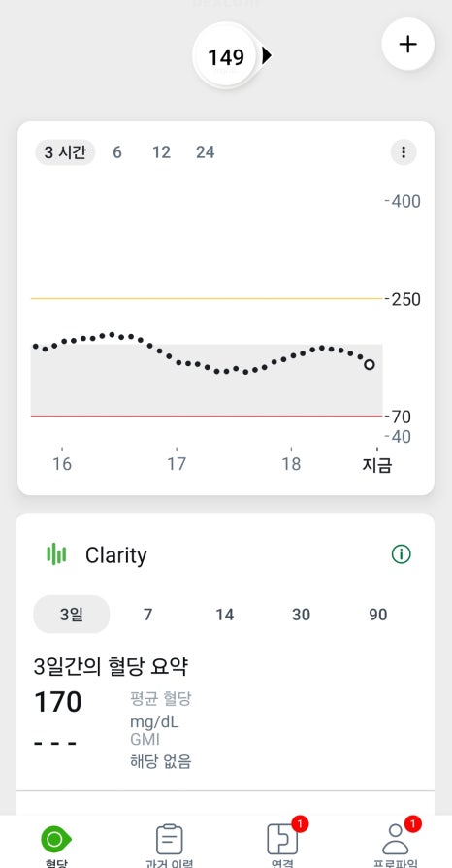Open the glucose tab icon in bottom bar
This screenshot has width=452, height=868.
point(56,840)
